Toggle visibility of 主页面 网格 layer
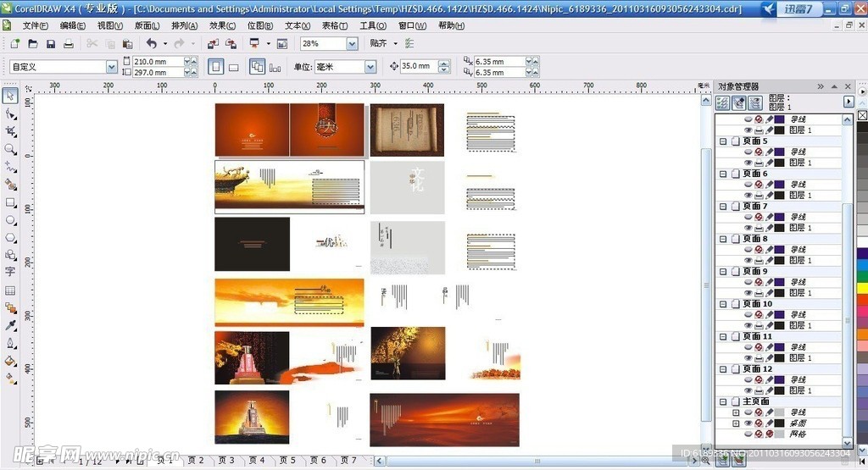The image size is (868, 470). pos(748,434)
